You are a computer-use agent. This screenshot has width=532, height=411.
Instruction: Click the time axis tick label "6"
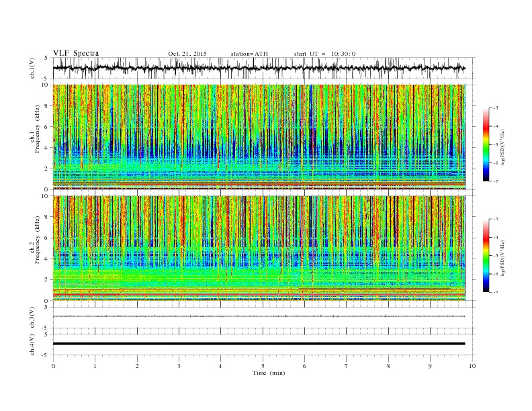[x=305, y=366]
